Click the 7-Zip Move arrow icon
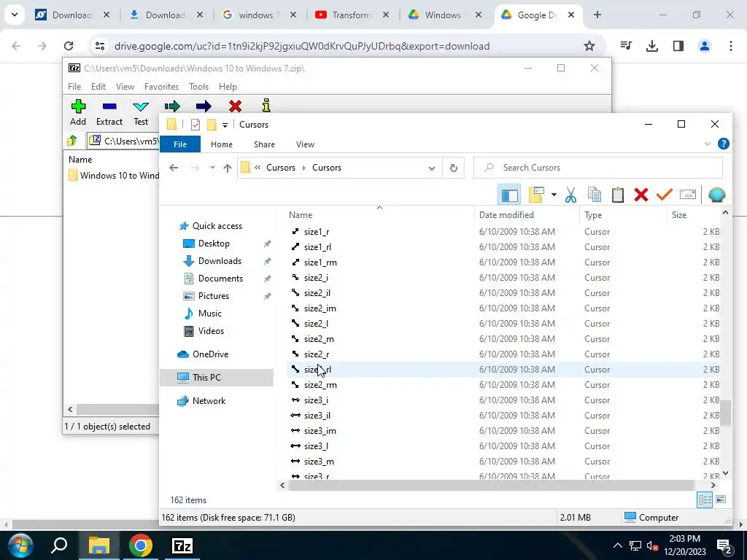The width and height of the screenshot is (747, 560). click(x=204, y=106)
